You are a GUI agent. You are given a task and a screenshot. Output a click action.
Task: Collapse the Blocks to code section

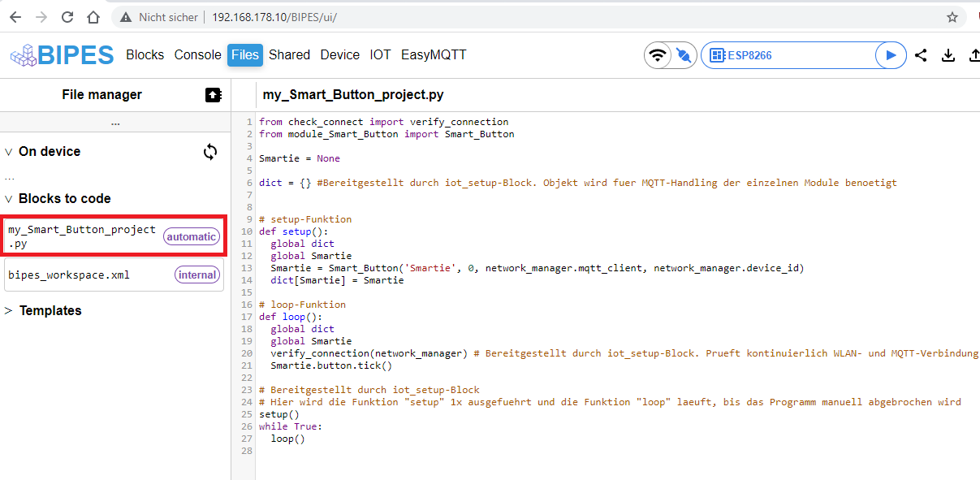click(x=9, y=199)
